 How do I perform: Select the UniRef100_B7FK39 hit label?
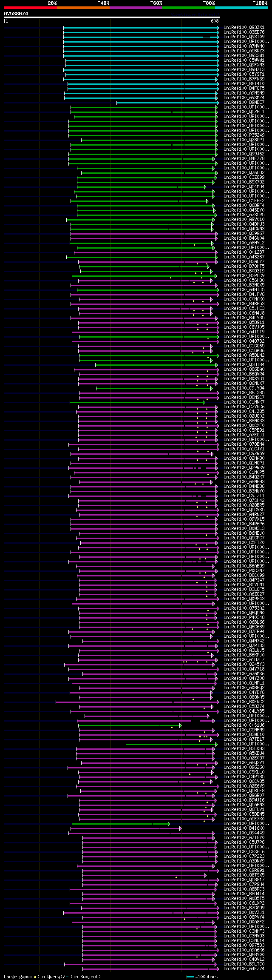[244, 79]
